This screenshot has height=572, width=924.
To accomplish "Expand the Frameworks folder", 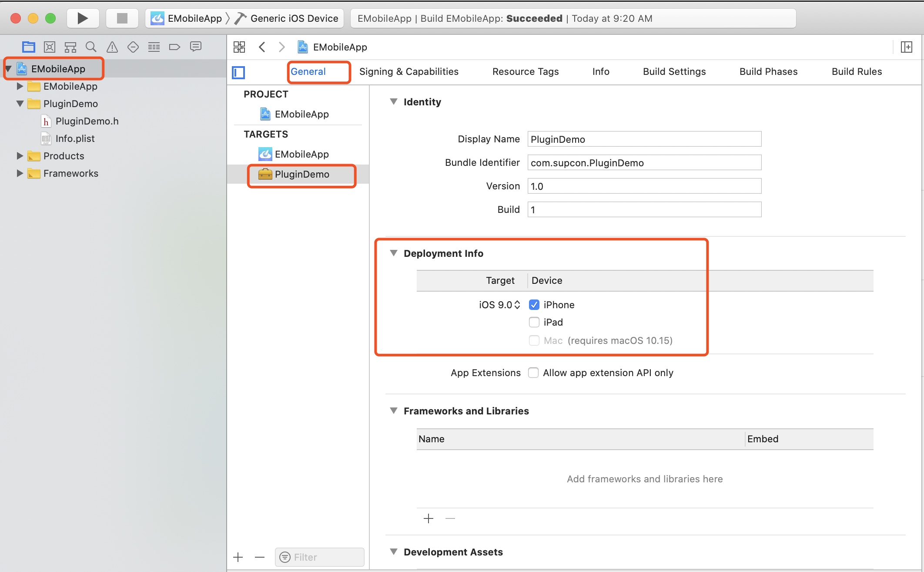I will 20,173.
